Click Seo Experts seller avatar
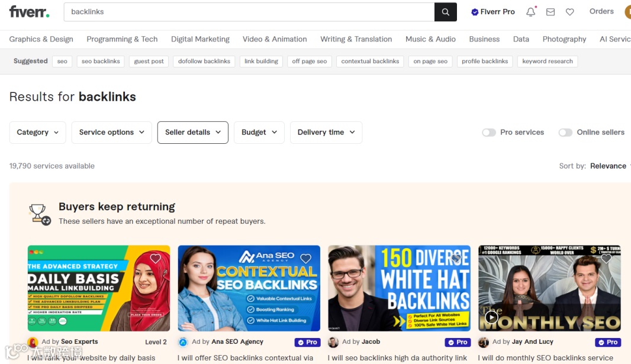 point(33,342)
